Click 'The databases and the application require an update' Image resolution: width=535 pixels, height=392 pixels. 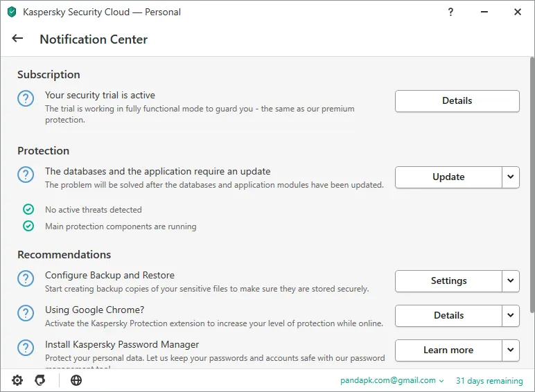coord(157,171)
